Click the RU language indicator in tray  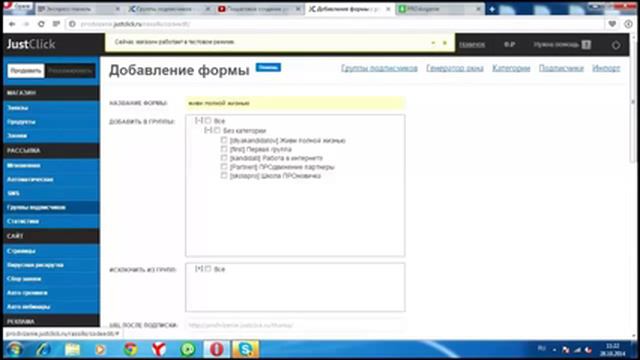[542, 349]
